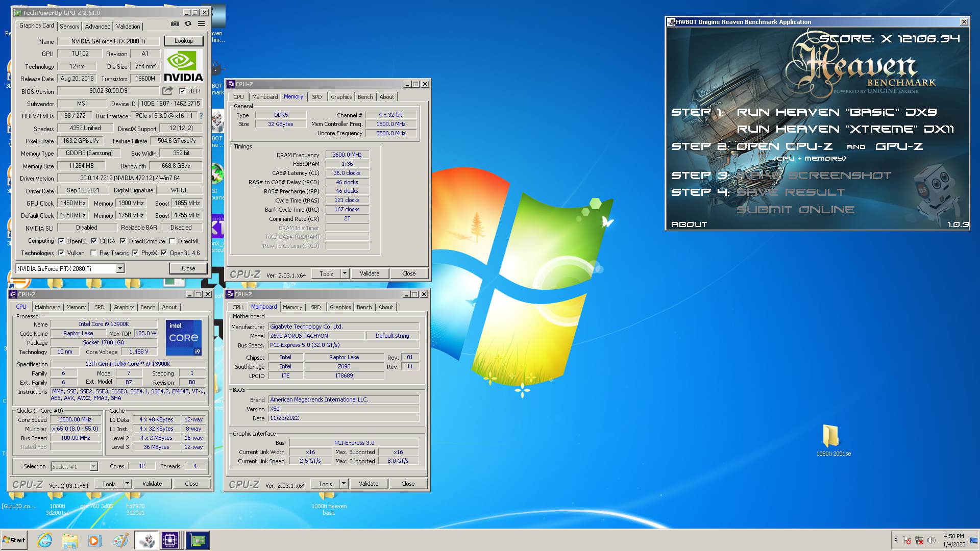Expand Tools dropdown arrow in CPU tab window

pyautogui.click(x=127, y=484)
